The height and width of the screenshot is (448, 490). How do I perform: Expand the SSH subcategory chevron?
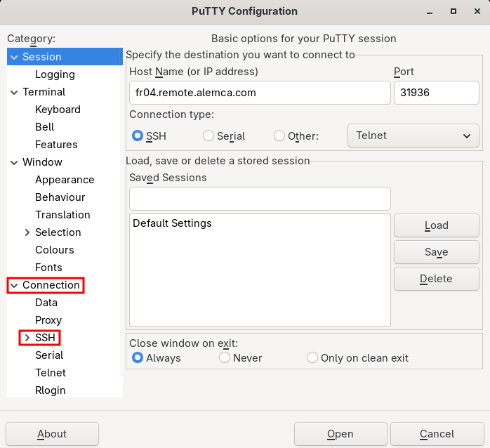(x=27, y=338)
